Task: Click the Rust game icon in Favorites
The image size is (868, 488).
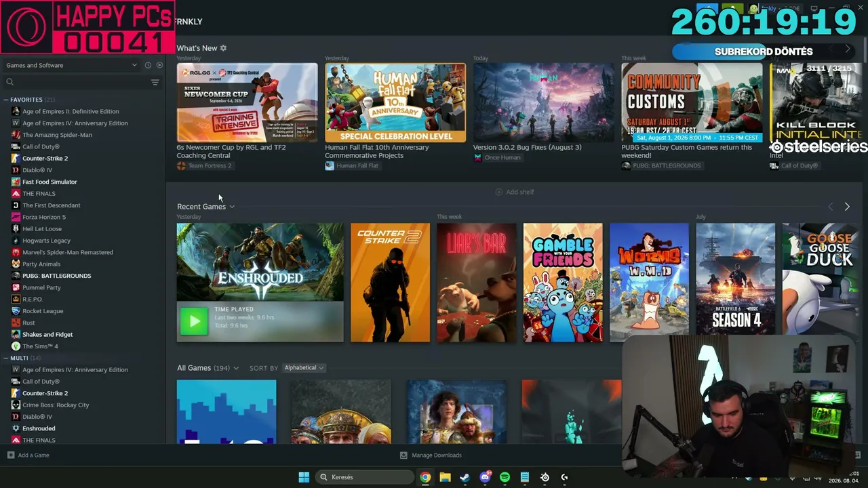Action: (16, 323)
